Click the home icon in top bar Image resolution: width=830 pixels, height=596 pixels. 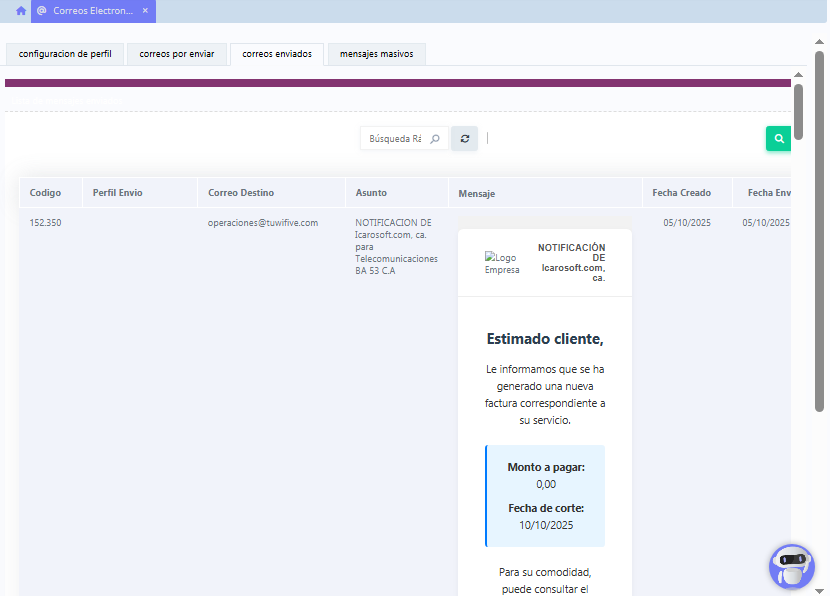[x=20, y=10]
